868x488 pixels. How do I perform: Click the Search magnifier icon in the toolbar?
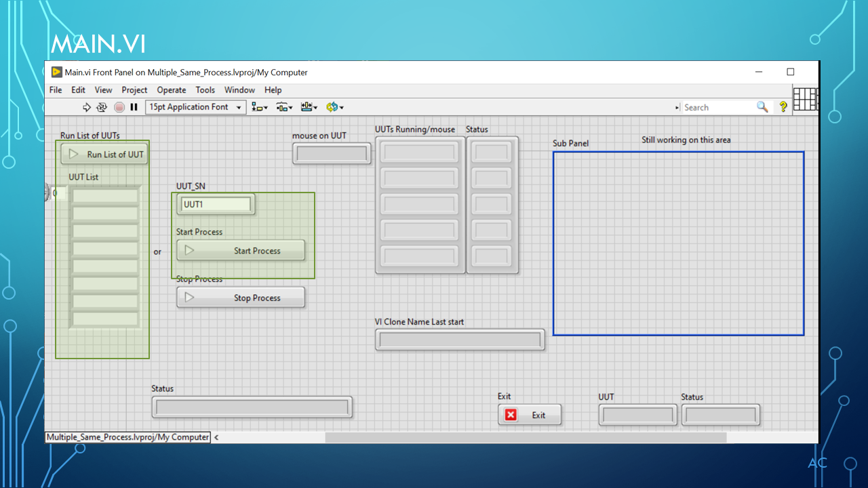pos(762,107)
